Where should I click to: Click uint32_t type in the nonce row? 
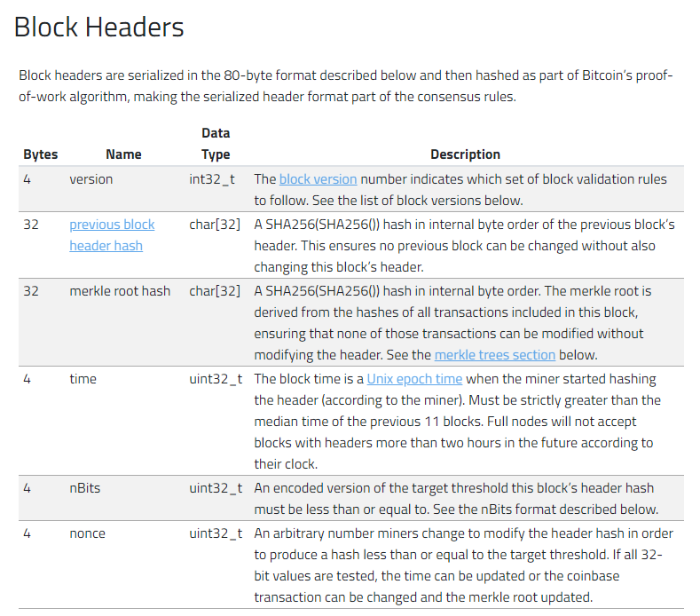tap(216, 533)
